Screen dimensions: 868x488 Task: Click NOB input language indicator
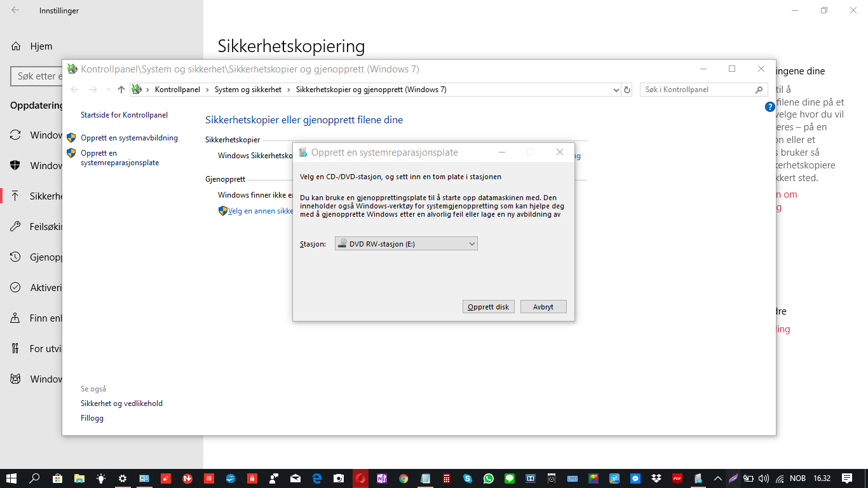coord(797,478)
